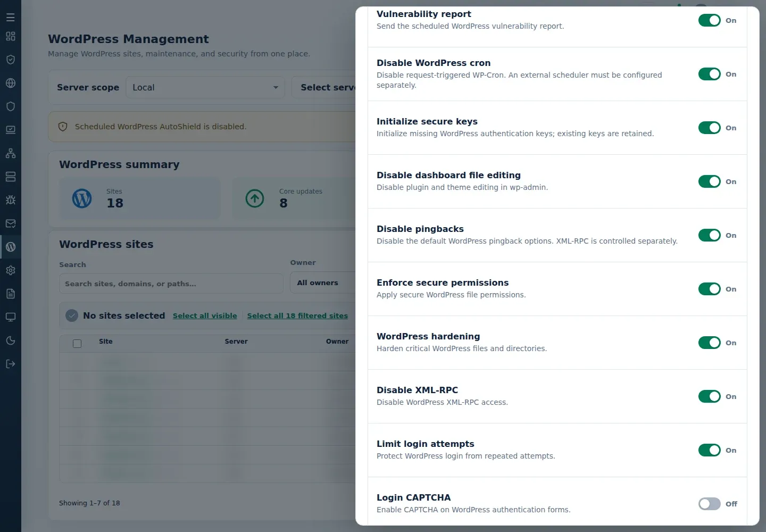Image resolution: width=766 pixels, height=532 pixels.
Task: Open the desktop monitor sidebar icon
Action: [x=11, y=317]
